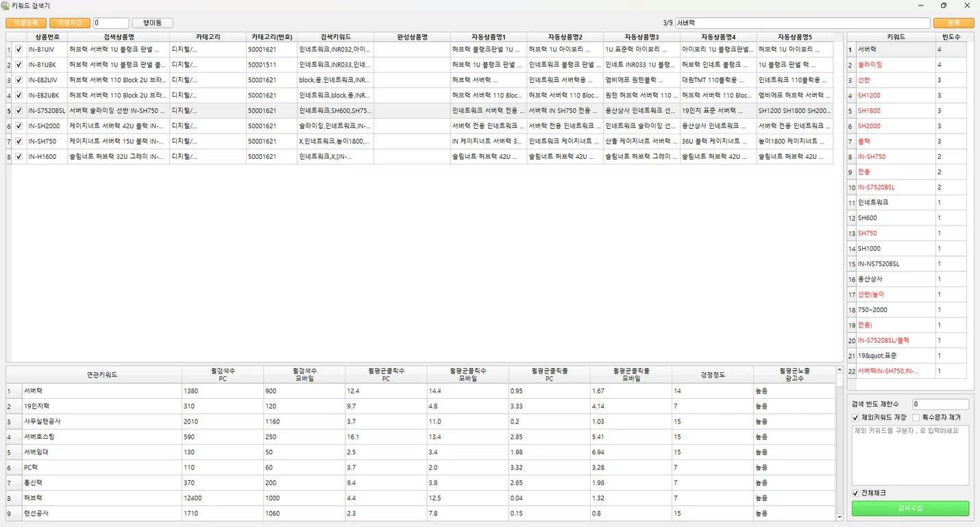The image size is (980, 527).
Task: Toggle the checkbox for row IN-S7520BSL
Action: 19,110
